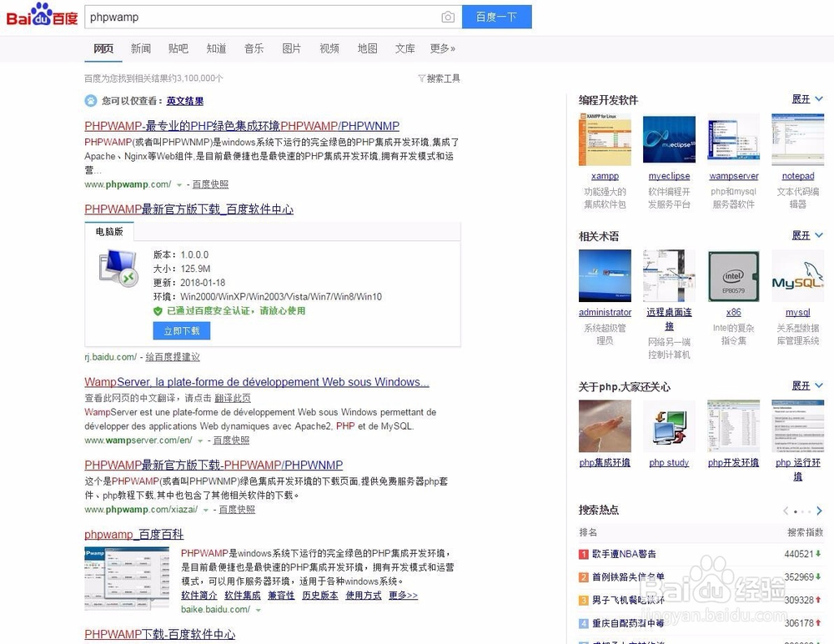Switch to the 贴吧 tab
Viewport: 834px width, 644px height.
[x=178, y=48]
